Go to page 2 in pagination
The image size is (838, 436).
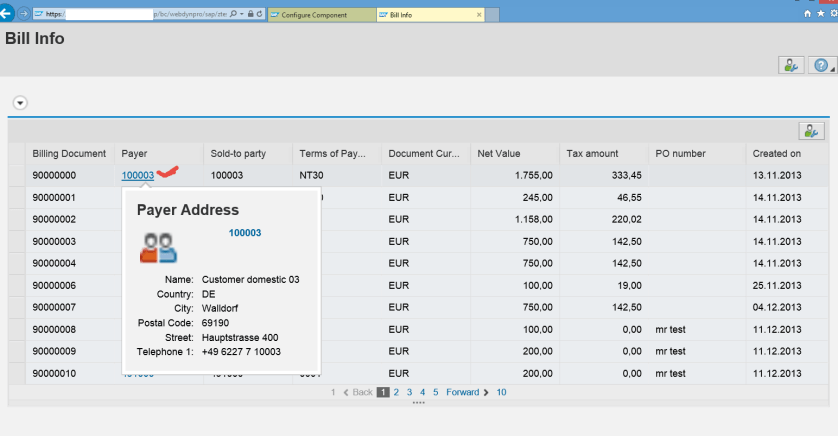coord(396,393)
